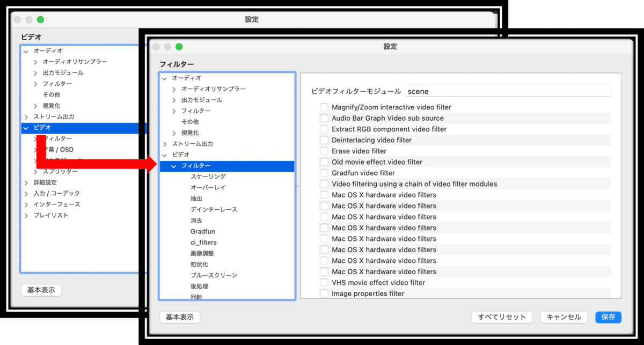Expand ストリーム出力 in front window tree
The height and width of the screenshot is (345, 644).
[165, 144]
